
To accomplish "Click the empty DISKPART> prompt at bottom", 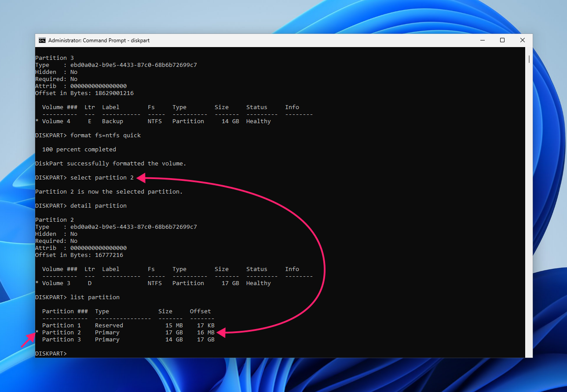I will point(51,354).
